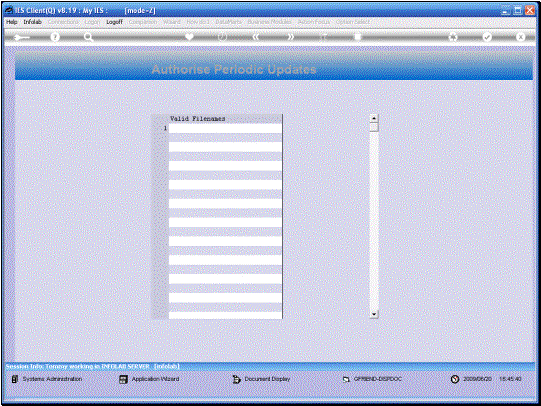Click the power icon in toolbar

point(223,37)
